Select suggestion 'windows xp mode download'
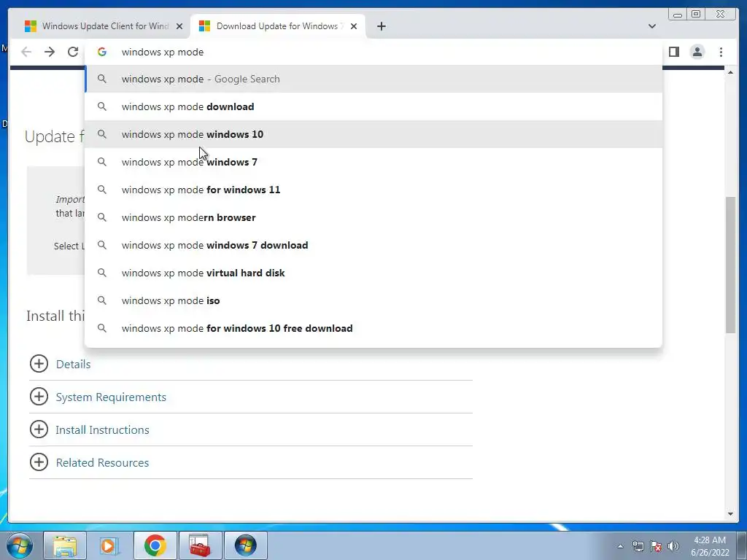 (373, 106)
